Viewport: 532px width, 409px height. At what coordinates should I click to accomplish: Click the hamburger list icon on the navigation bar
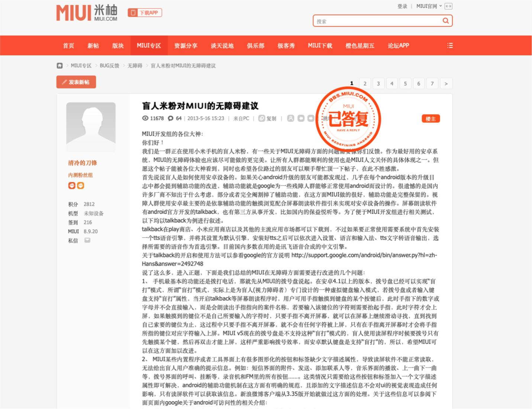point(450,45)
